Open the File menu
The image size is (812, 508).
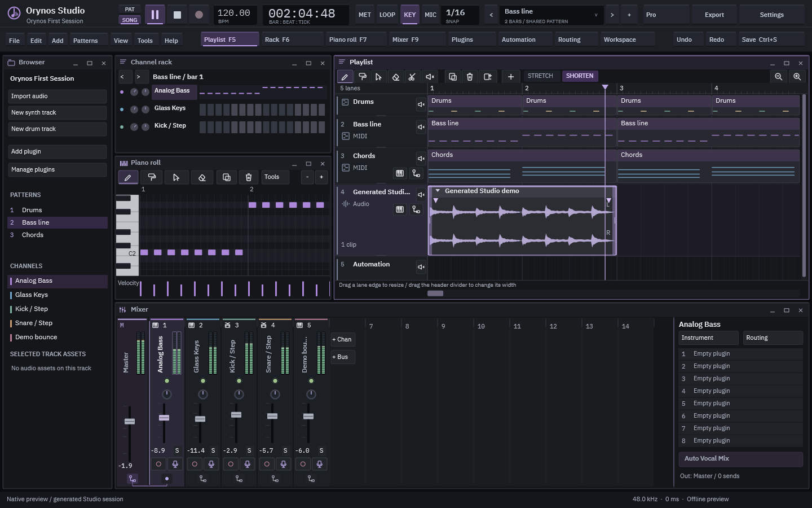tap(15, 41)
